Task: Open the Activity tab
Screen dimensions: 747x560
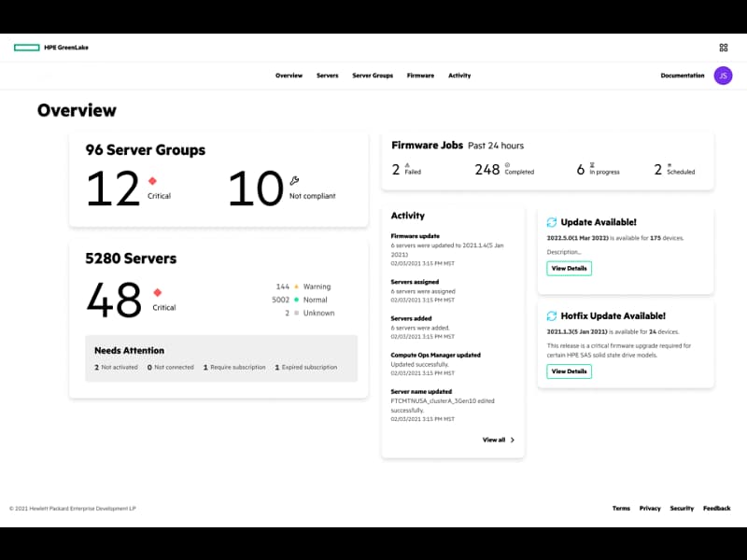Action: [459, 76]
